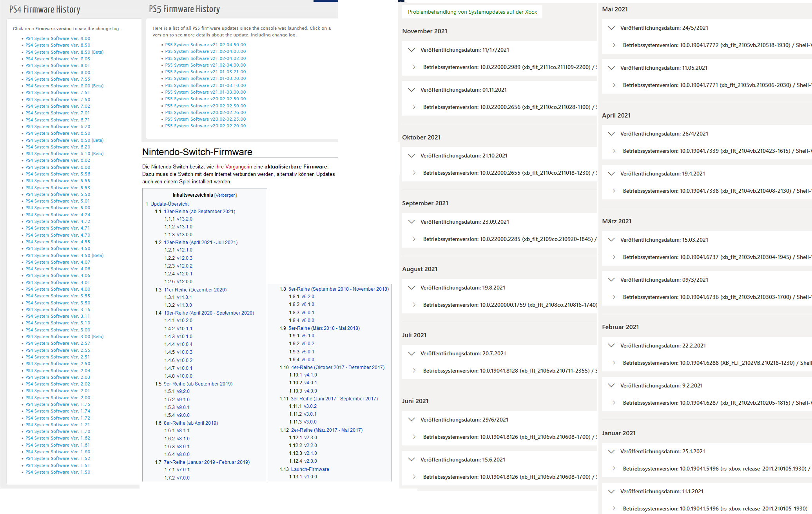Open PS4 System Software Ver. 8.50 (Beta)

[64, 52]
